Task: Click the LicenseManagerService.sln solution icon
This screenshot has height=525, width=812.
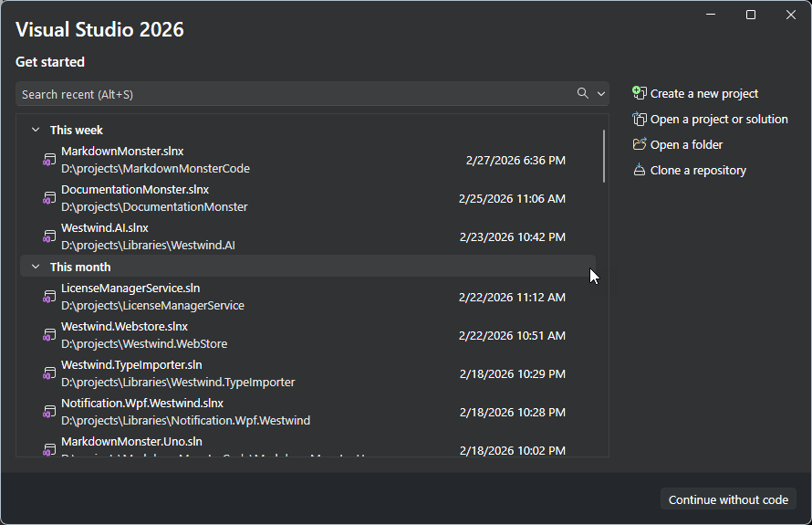Action: pos(49,297)
